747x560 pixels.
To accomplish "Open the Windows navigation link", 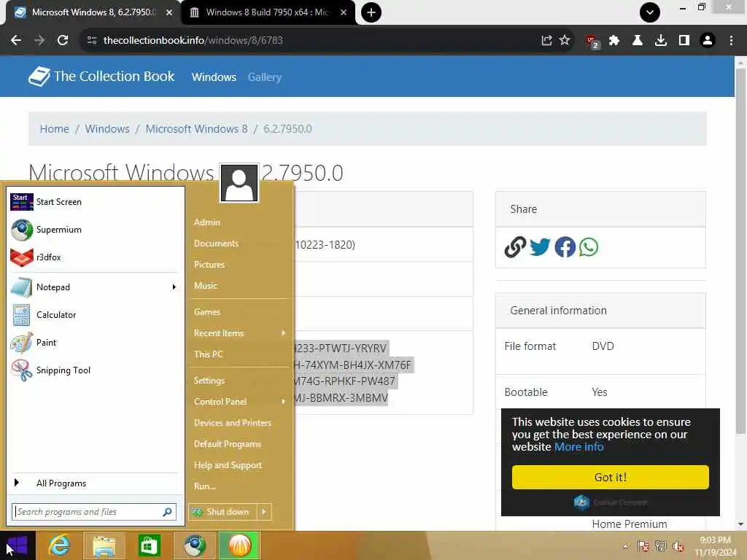I will 214,77.
